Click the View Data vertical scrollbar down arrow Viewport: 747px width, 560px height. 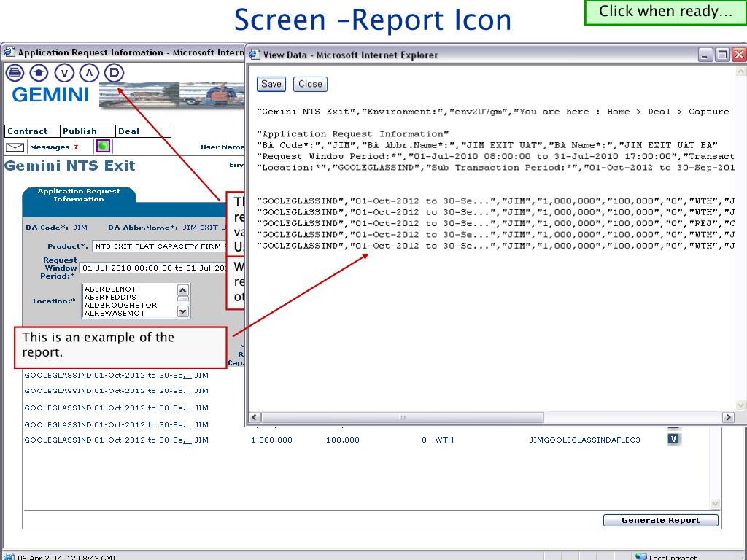(x=741, y=405)
